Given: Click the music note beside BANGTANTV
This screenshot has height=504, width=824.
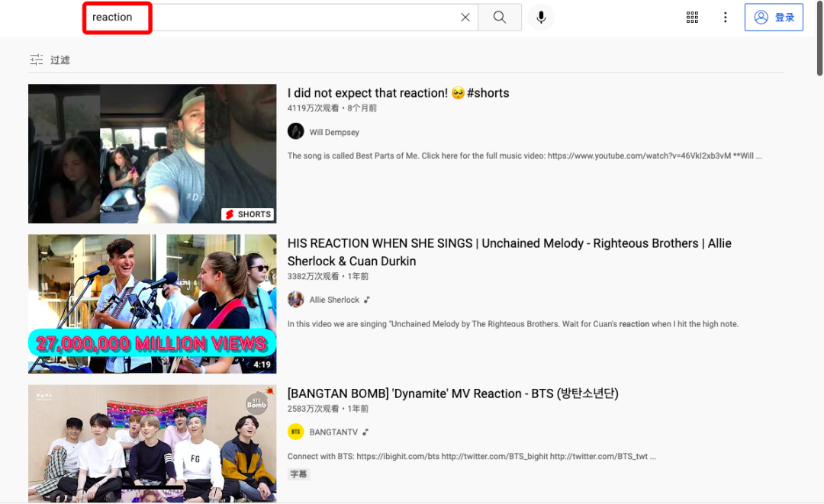Looking at the screenshot, I should pyautogui.click(x=365, y=432).
